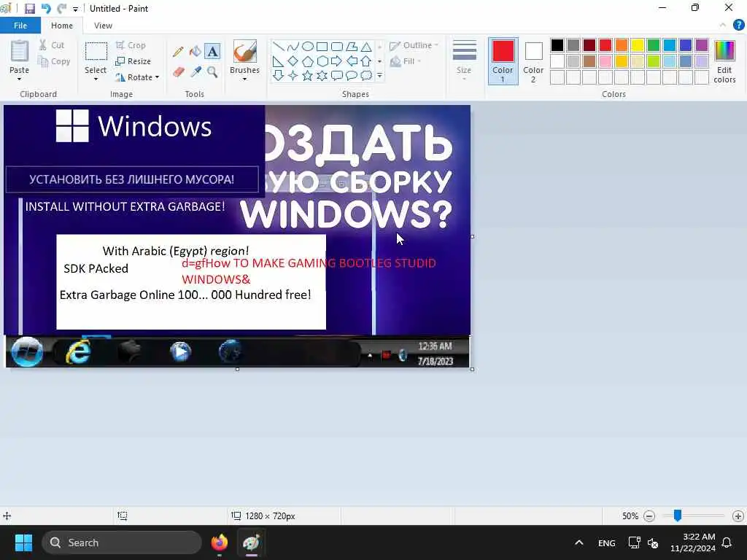Choose the Five-point star shape
747x560 pixels.
click(x=308, y=75)
